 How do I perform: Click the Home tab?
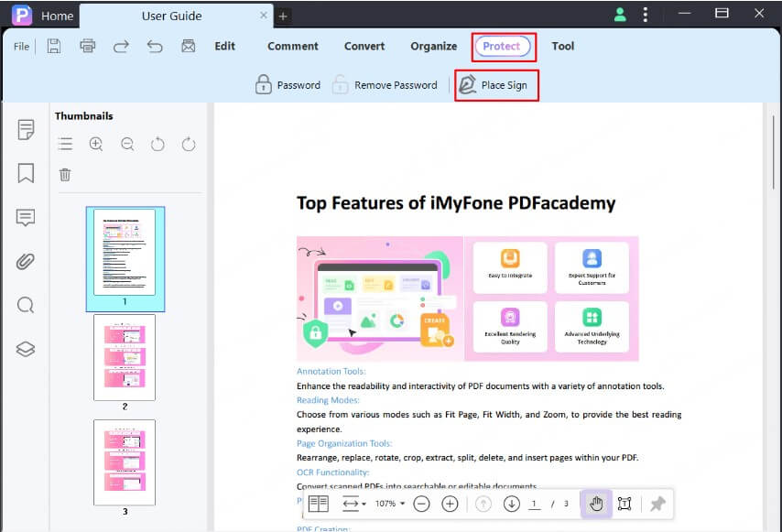58,16
